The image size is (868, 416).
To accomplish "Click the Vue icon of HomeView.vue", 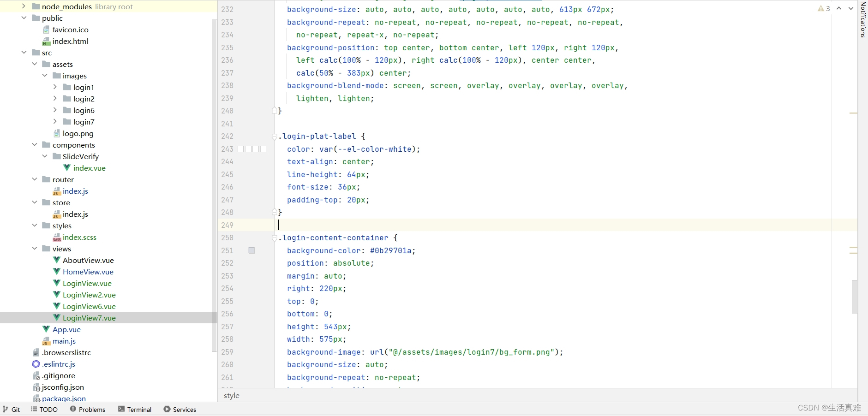I will coord(57,272).
